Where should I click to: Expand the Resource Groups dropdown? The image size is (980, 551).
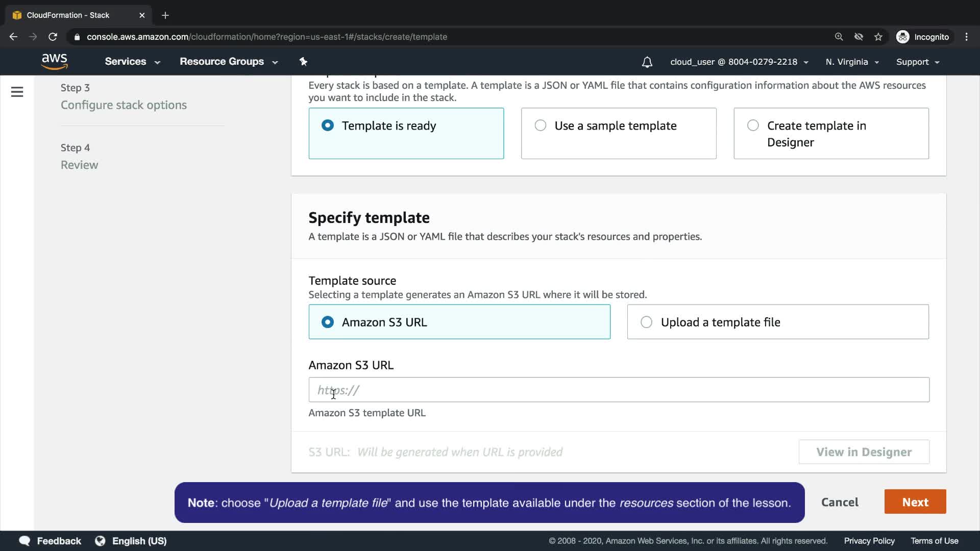[228, 62]
